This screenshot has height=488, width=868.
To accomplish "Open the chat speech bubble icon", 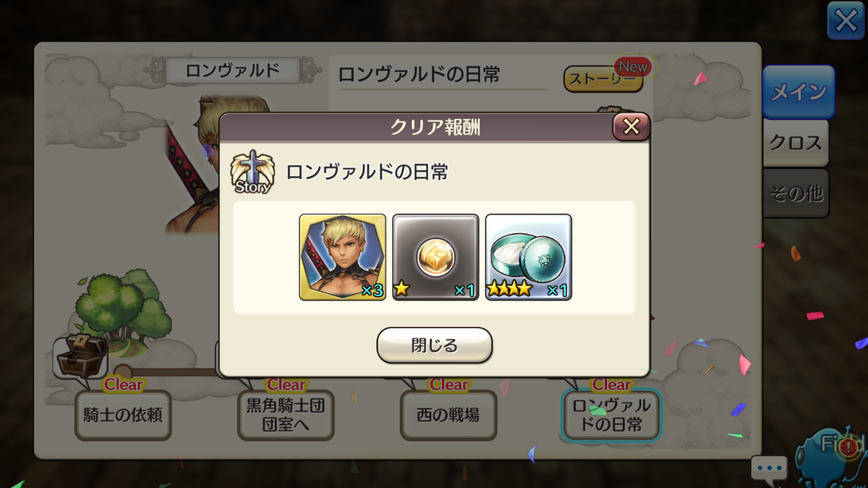I will (769, 469).
